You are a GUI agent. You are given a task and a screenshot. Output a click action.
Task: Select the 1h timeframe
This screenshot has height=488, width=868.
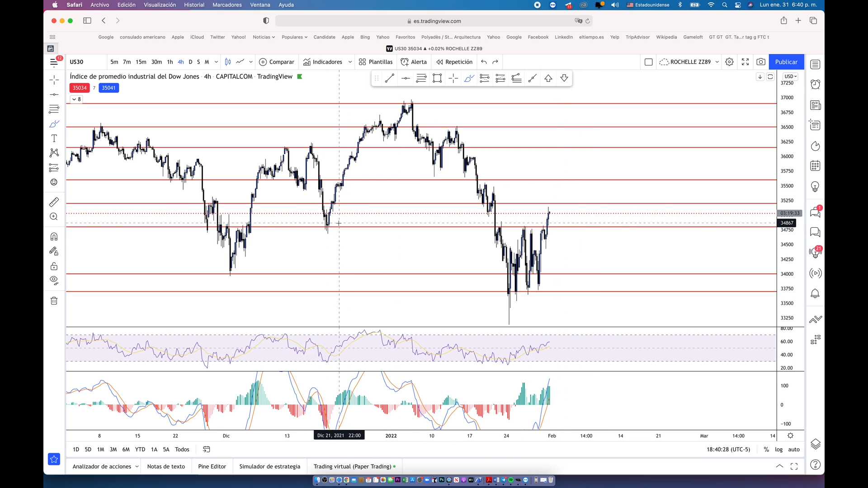pos(170,62)
